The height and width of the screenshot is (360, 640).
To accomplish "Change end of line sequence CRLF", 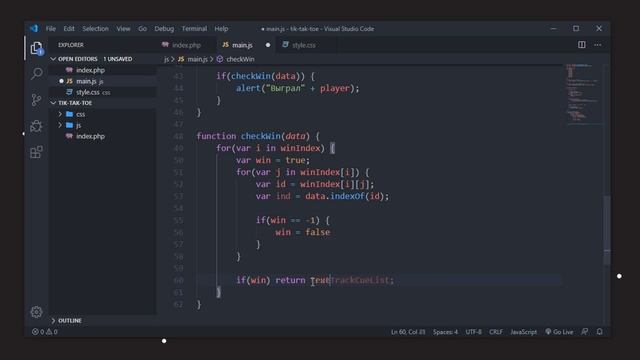I will (496, 332).
